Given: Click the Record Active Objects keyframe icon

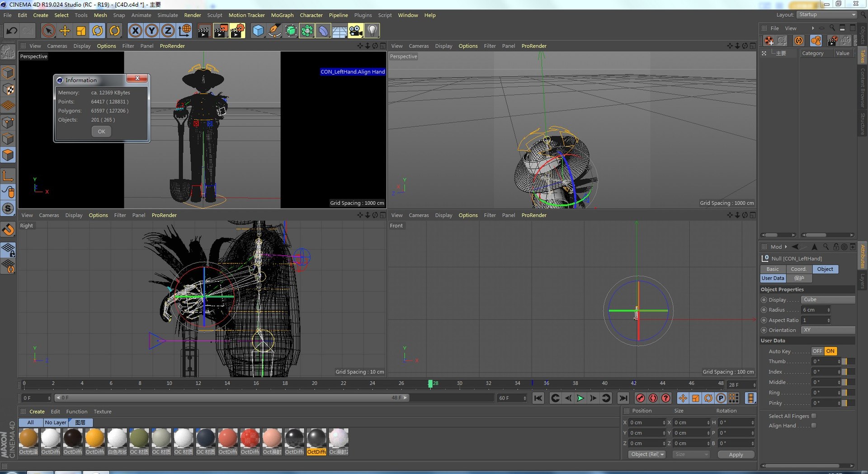Looking at the screenshot, I should [x=640, y=398].
